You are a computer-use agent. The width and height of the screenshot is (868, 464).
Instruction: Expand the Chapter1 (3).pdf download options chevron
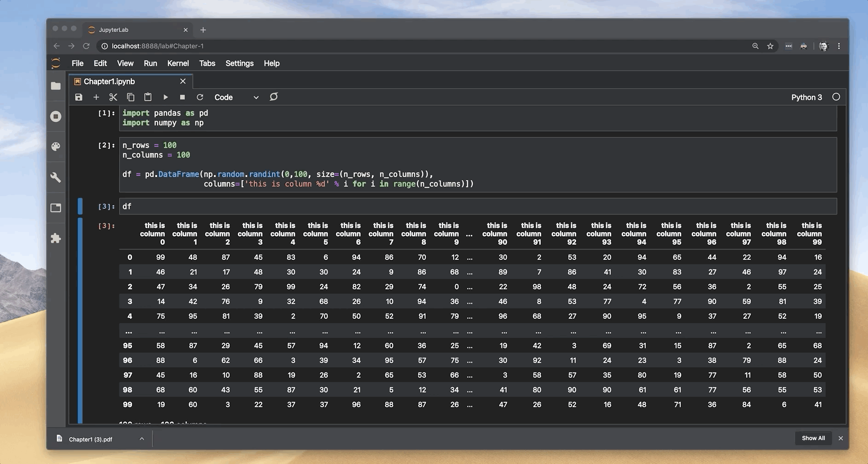pos(142,439)
